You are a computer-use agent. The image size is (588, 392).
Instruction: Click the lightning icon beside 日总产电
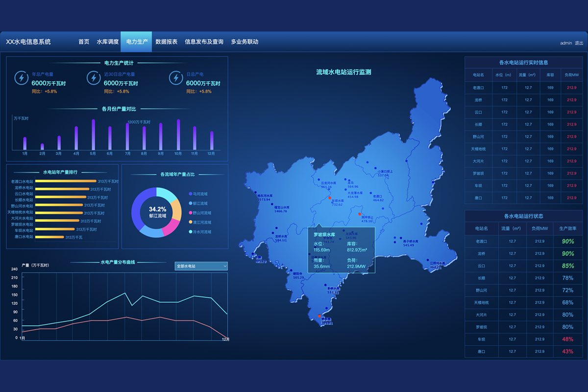tap(175, 78)
